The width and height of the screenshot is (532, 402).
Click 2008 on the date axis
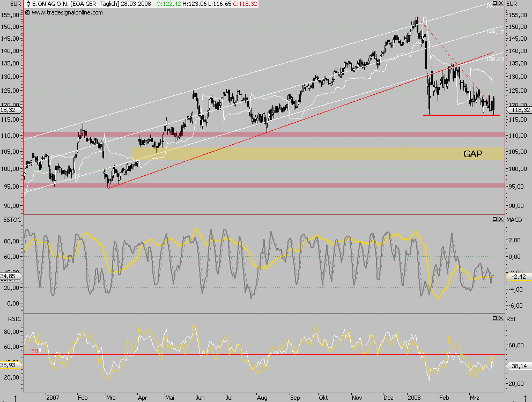[x=413, y=397]
